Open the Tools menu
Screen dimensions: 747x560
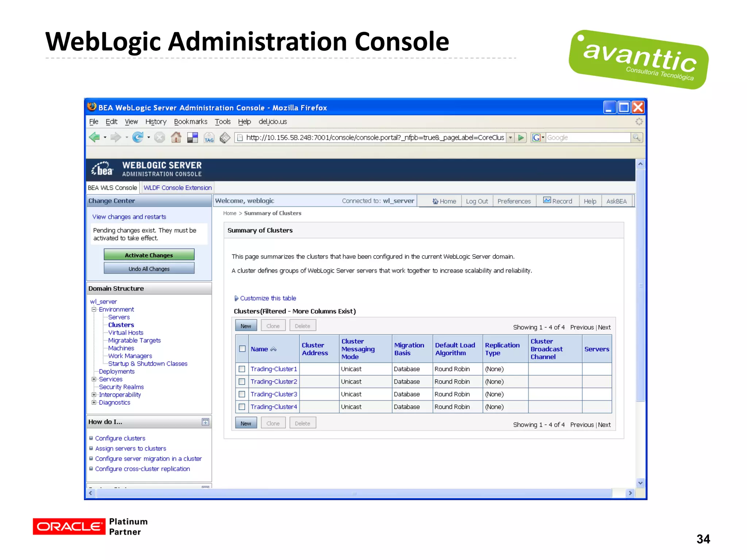coord(222,121)
